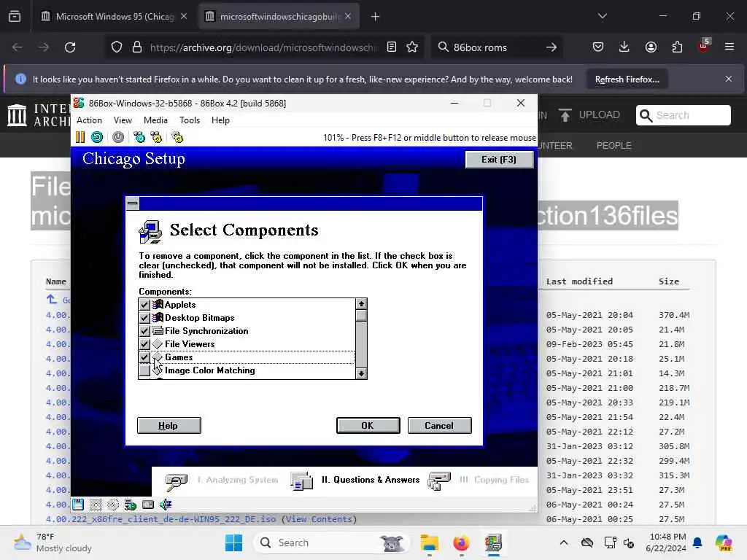The width and height of the screenshot is (747, 560).
Task: Open File Explorer from the taskbar
Action: (x=429, y=542)
